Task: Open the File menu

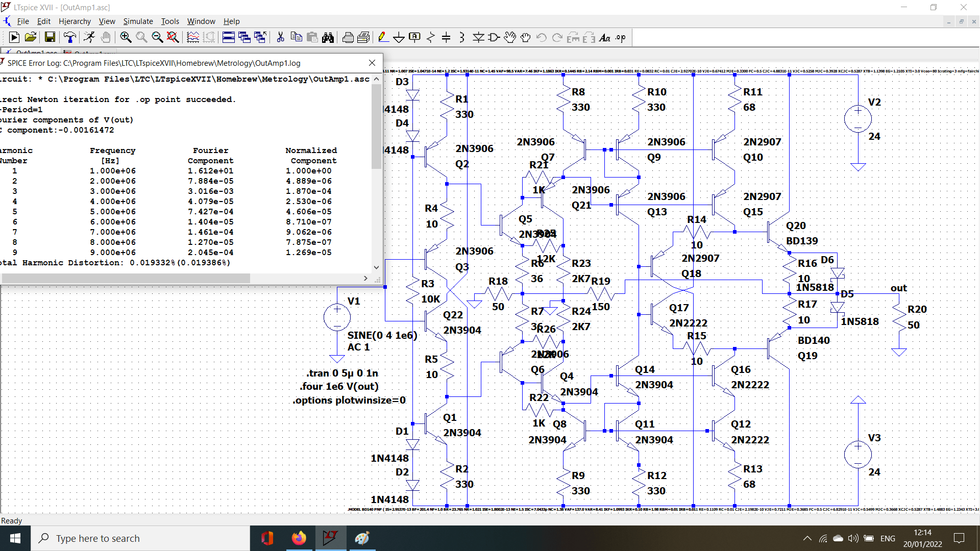Action: point(23,21)
